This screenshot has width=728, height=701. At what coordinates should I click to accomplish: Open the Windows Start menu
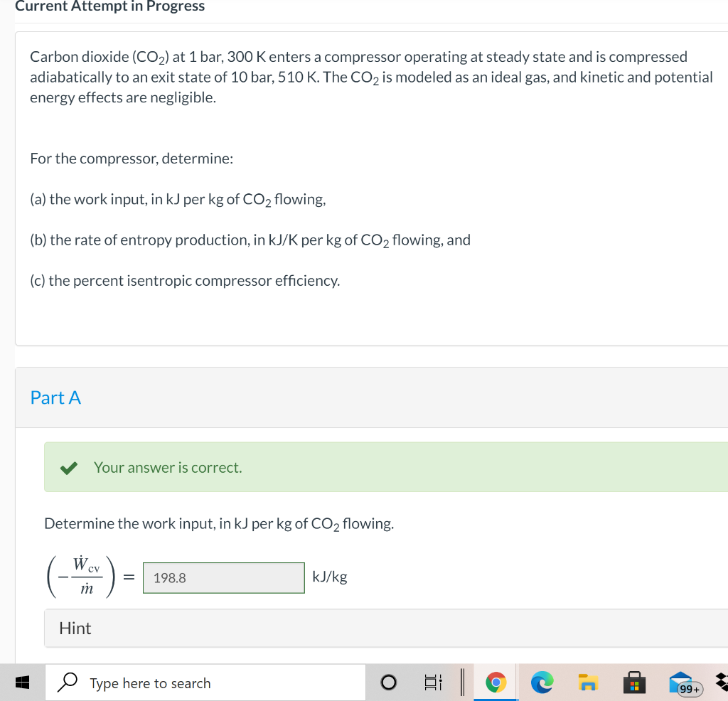pos(22,682)
